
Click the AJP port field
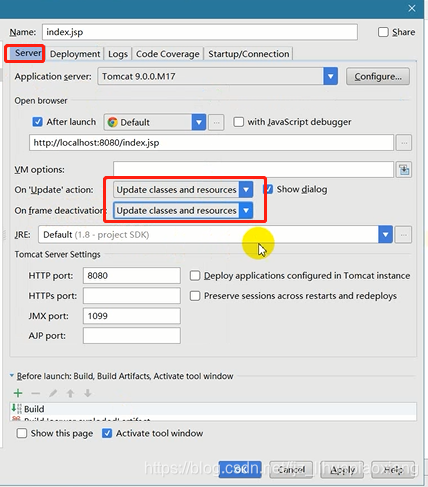click(132, 336)
